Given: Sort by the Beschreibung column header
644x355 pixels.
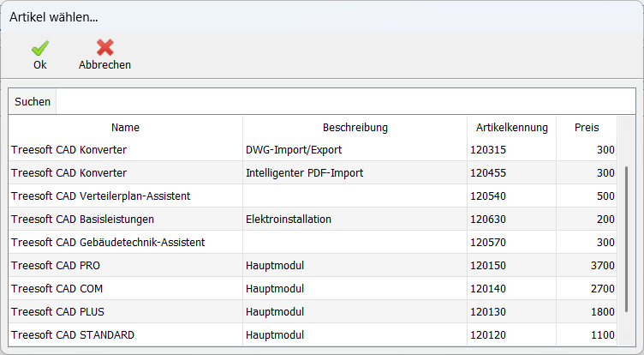Looking at the screenshot, I should [355, 128].
